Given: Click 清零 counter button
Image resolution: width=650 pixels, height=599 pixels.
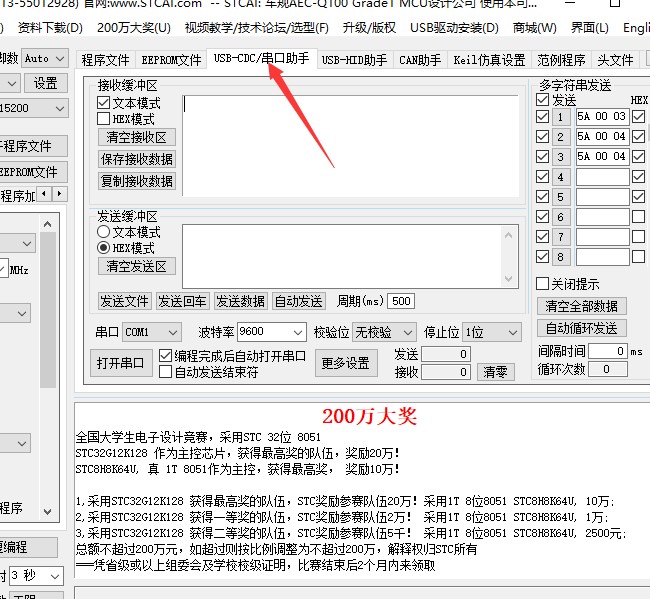Looking at the screenshot, I should click(x=495, y=372).
